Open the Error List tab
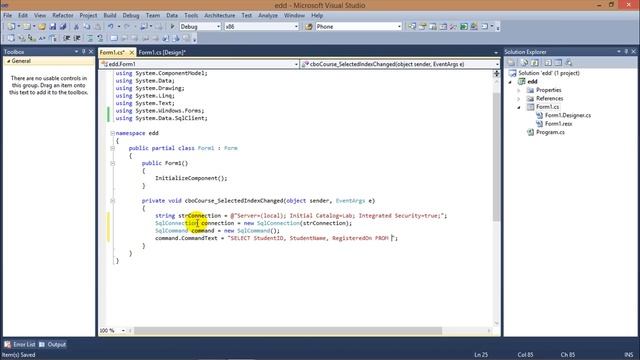Screen dimensions: 640x360 (x=20, y=344)
